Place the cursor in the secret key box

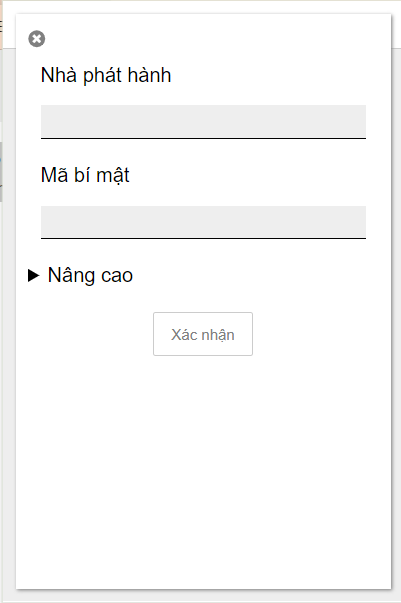tap(203, 222)
